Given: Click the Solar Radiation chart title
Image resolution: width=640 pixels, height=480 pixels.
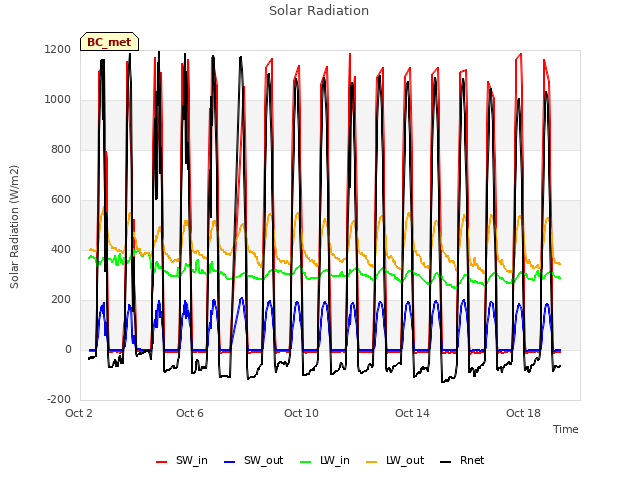Looking at the screenshot, I should click(x=319, y=11).
